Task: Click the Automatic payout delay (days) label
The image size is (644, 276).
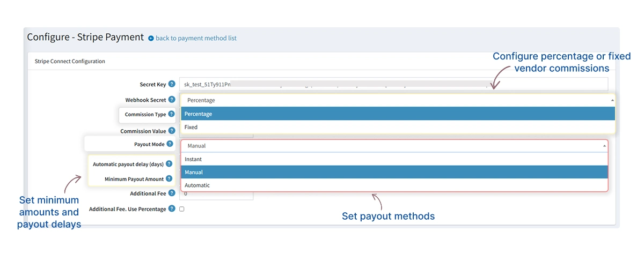Action: (x=128, y=165)
